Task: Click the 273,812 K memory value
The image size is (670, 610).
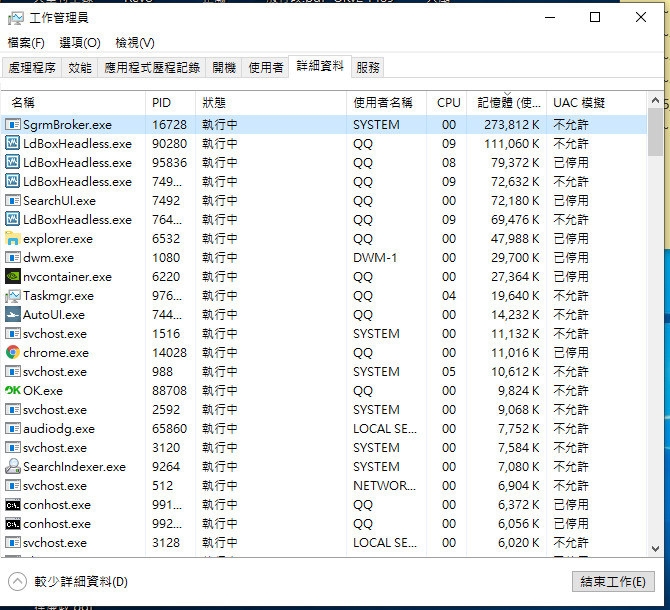Action: [512, 125]
